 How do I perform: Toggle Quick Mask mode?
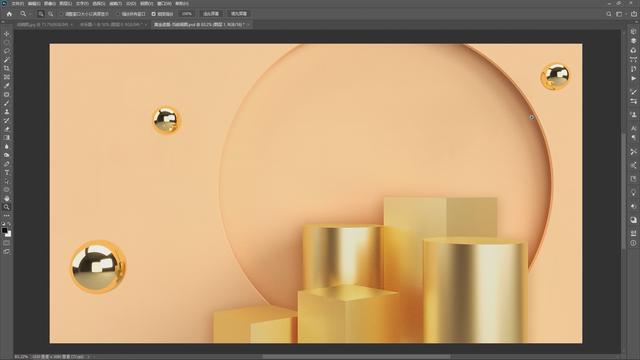[x=7, y=243]
